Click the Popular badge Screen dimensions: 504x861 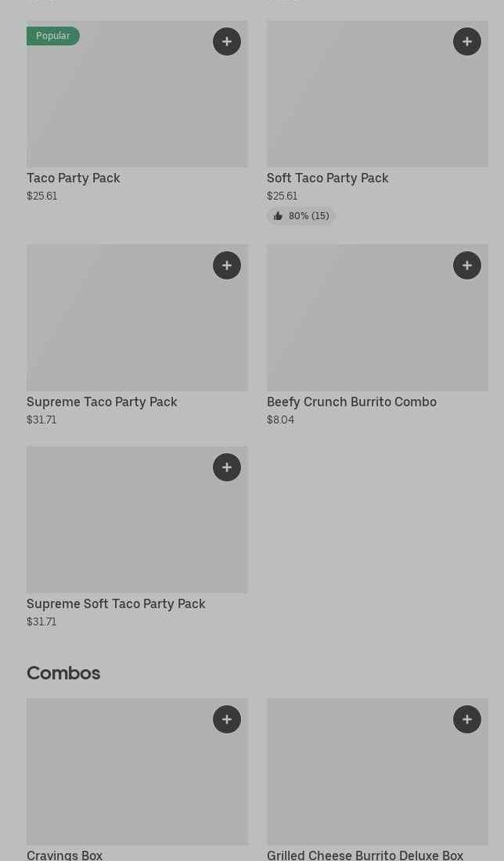[x=53, y=36]
